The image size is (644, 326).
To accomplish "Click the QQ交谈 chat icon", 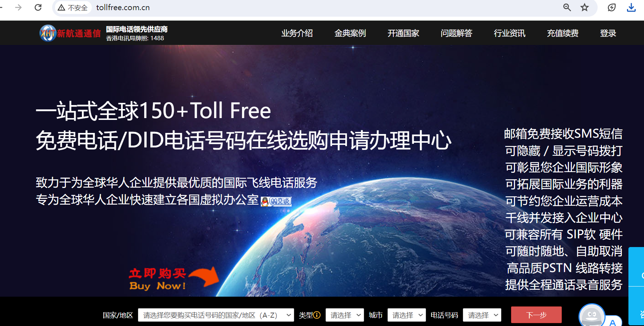I will click(x=276, y=201).
